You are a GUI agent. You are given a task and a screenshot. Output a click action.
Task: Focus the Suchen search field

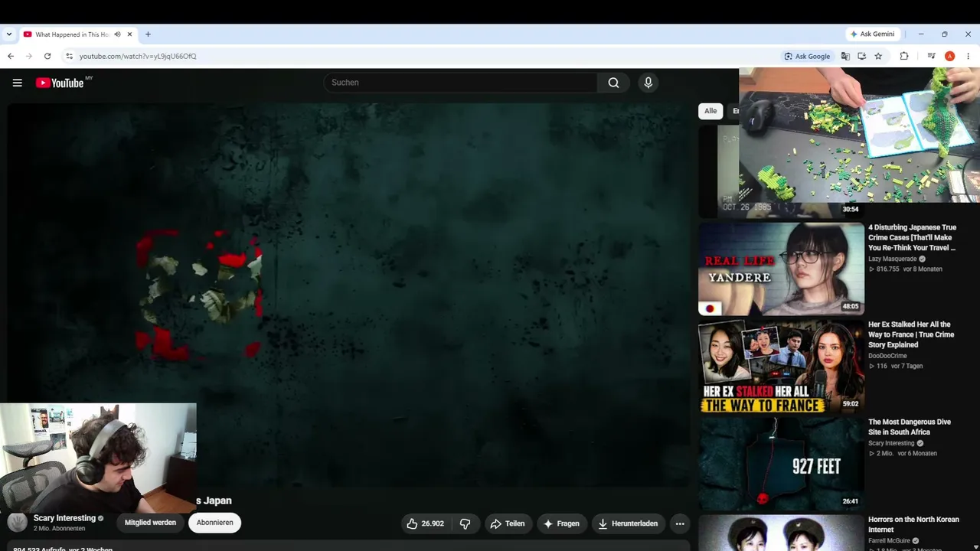tap(461, 83)
